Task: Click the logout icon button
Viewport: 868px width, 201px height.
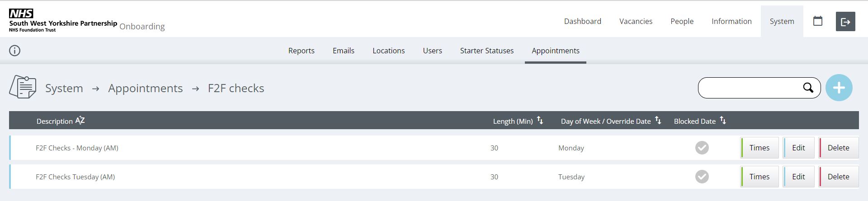Action: point(845,22)
